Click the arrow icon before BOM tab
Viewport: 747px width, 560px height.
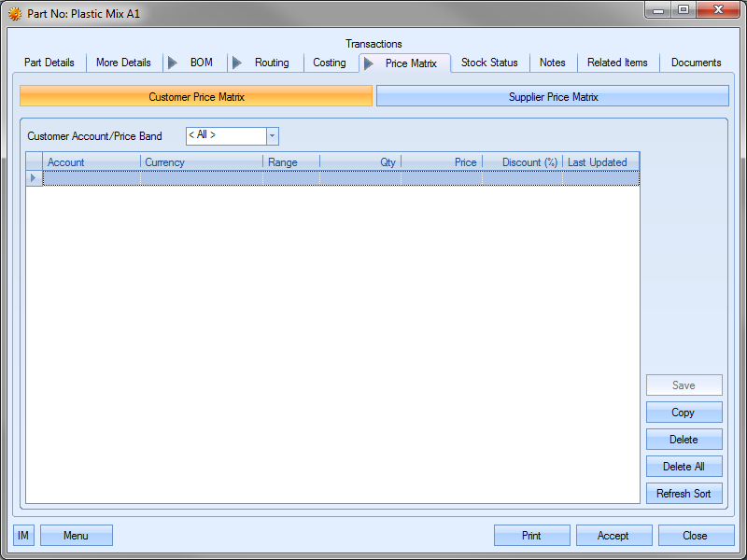(173, 63)
